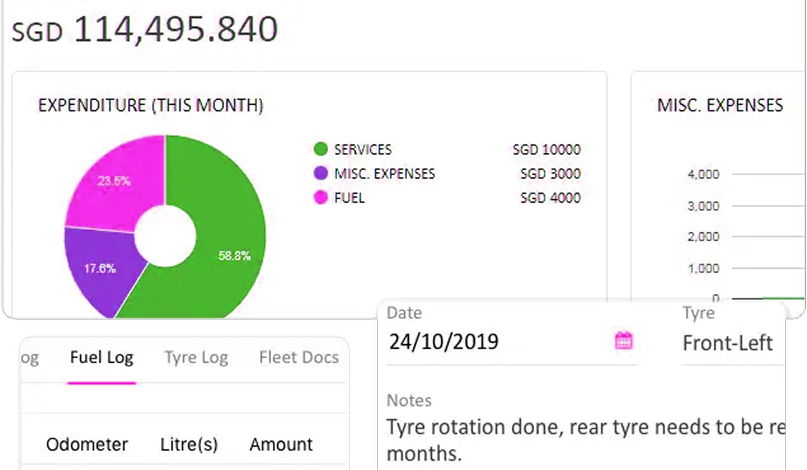The height and width of the screenshot is (470, 807).
Task: Click the pink Fuel legend dot
Action: [321, 198]
